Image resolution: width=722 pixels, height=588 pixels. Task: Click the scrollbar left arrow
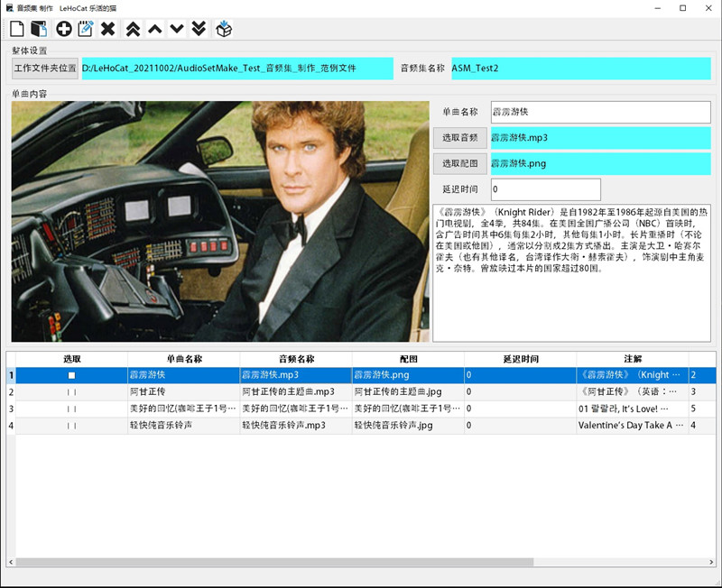(x=11, y=562)
